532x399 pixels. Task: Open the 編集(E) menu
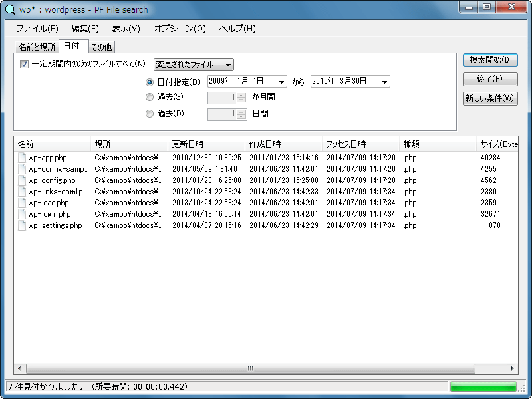coord(85,29)
